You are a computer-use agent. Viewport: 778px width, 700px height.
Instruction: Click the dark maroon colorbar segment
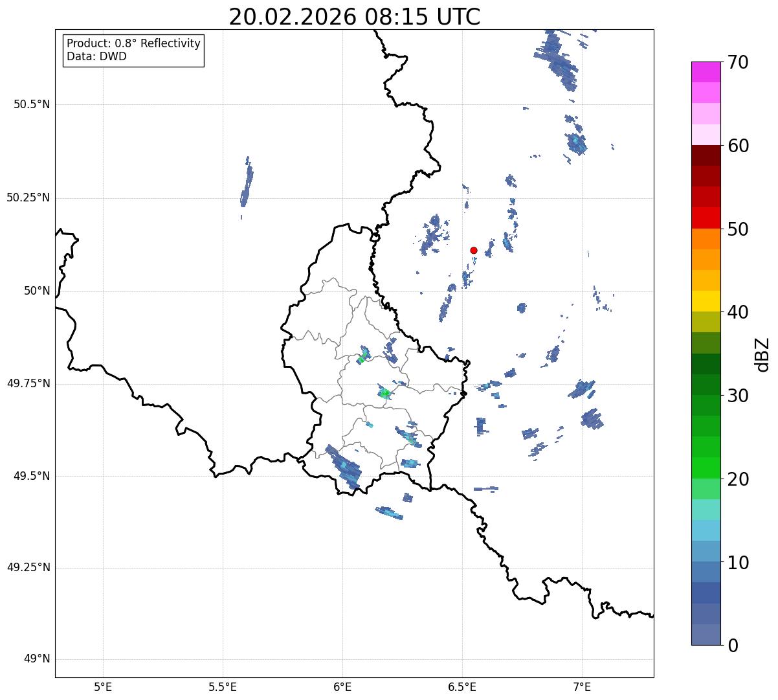coord(706,155)
